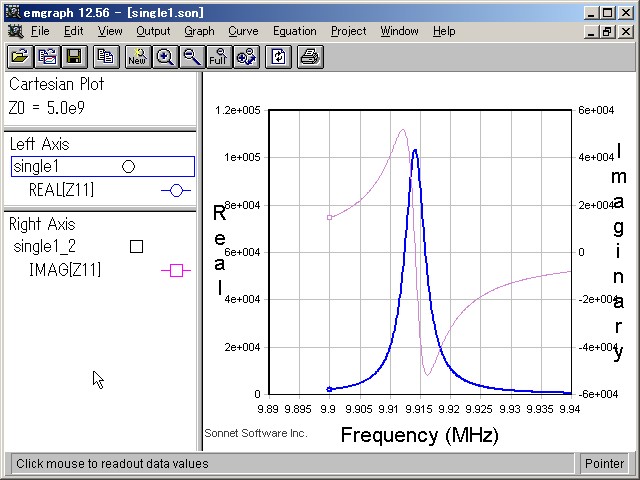
Task: Click the square symbol beside single1_2
Action: point(136,247)
